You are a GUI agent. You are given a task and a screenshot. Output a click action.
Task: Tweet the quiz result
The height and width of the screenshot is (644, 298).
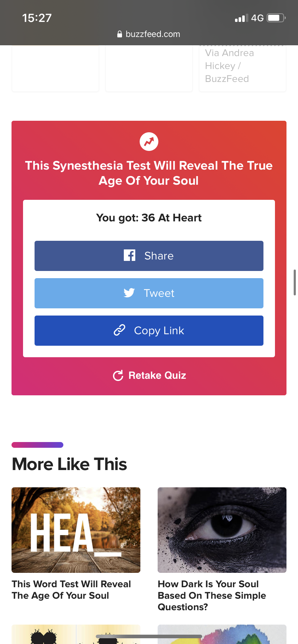click(149, 293)
